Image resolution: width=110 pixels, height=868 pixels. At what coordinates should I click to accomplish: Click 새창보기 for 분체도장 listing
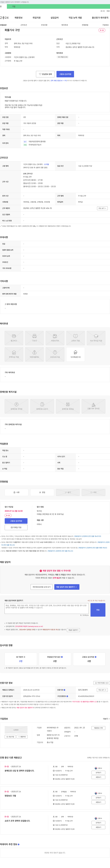98,777
